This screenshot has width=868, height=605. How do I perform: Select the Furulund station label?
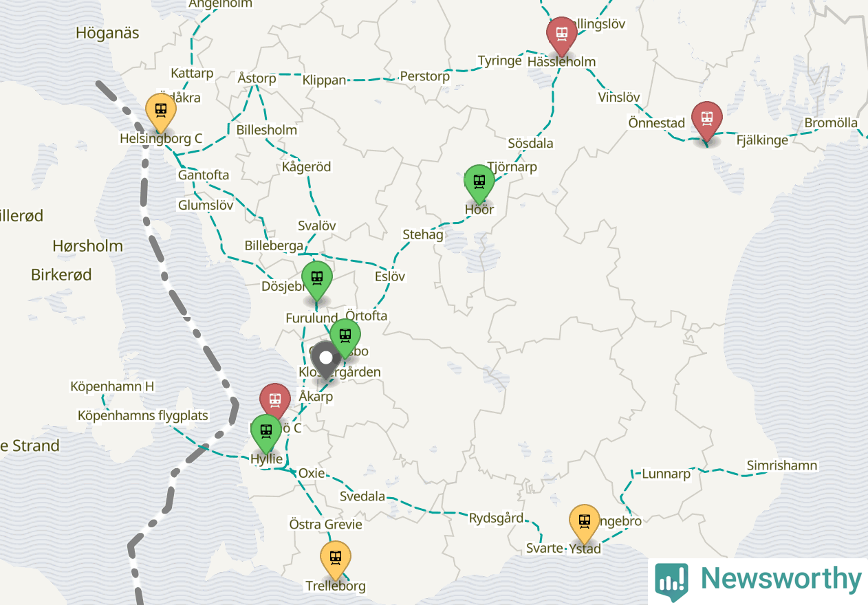(x=312, y=318)
